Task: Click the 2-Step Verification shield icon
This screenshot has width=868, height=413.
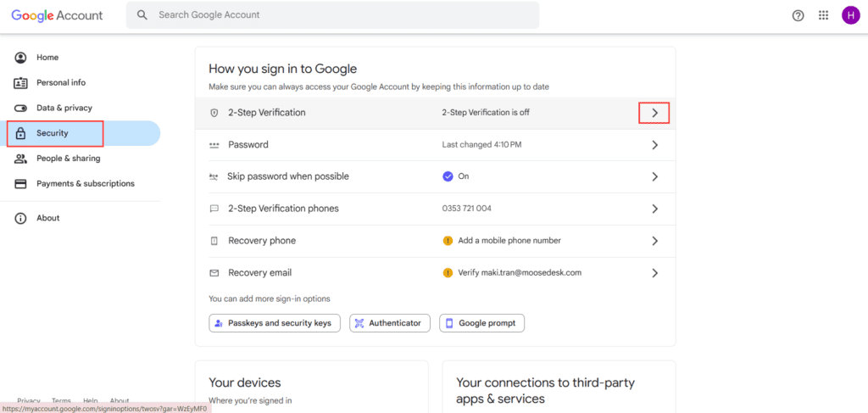Action: [x=214, y=113]
